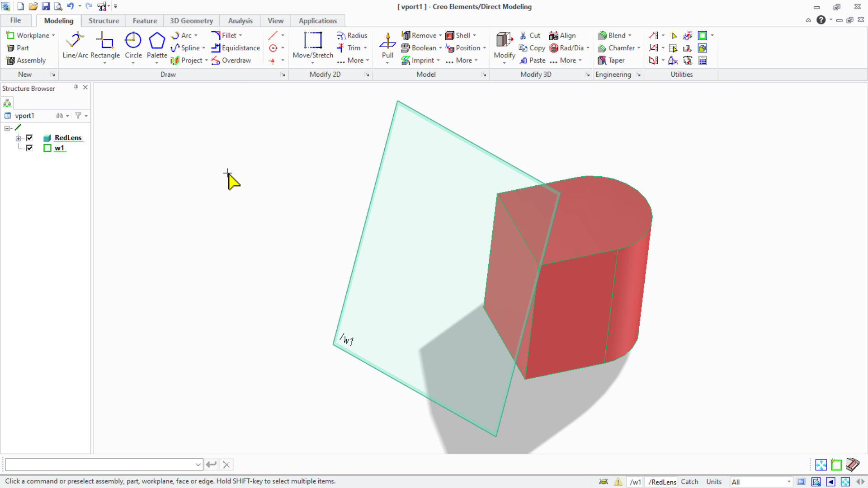Screen dimensions: 868x488
Task: Open the Help question mark icon
Action: click(821, 20)
